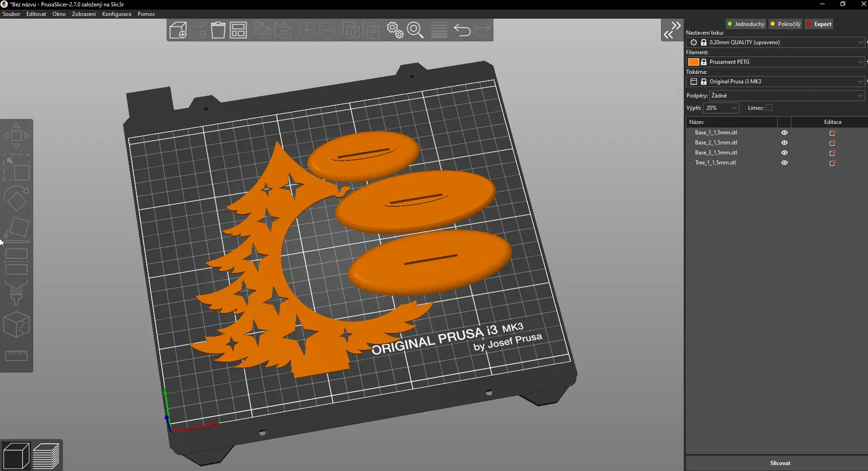Click the Add object cube icon
The height and width of the screenshot is (471, 868).
(178, 30)
